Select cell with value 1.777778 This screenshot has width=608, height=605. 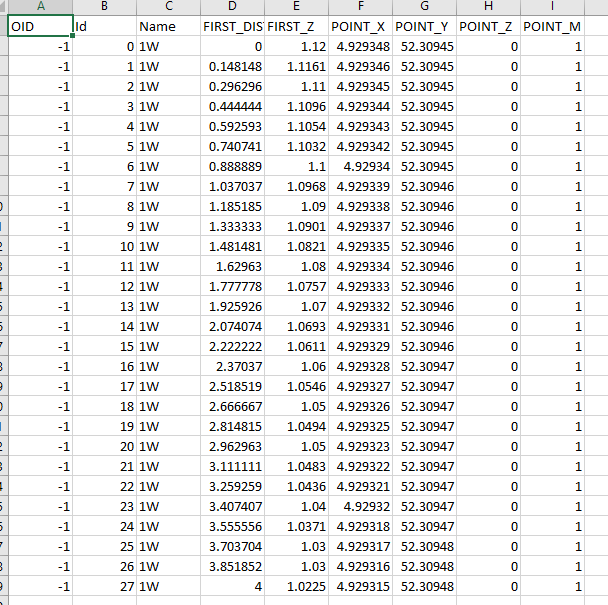(x=232, y=287)
